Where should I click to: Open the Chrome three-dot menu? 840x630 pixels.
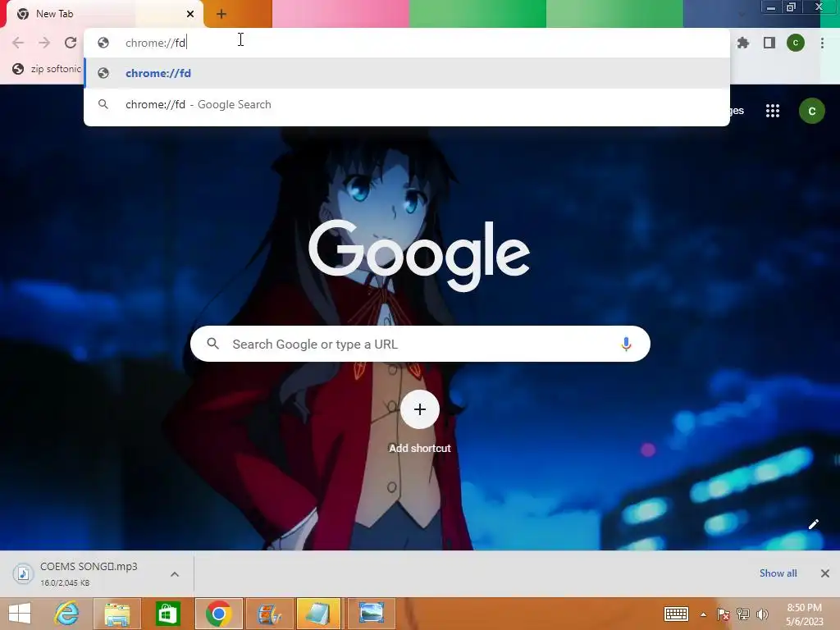(x=822, y=43)
